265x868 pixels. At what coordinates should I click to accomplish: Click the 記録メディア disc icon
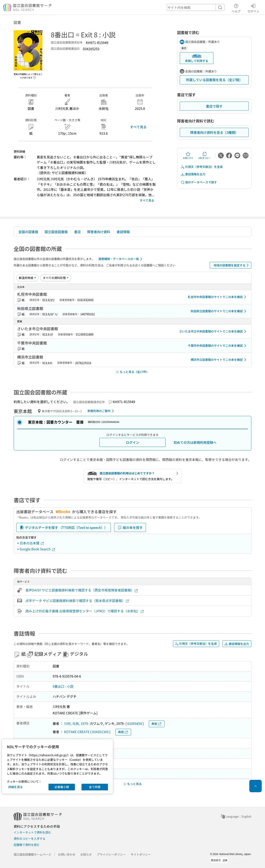(x=30, y=654)
